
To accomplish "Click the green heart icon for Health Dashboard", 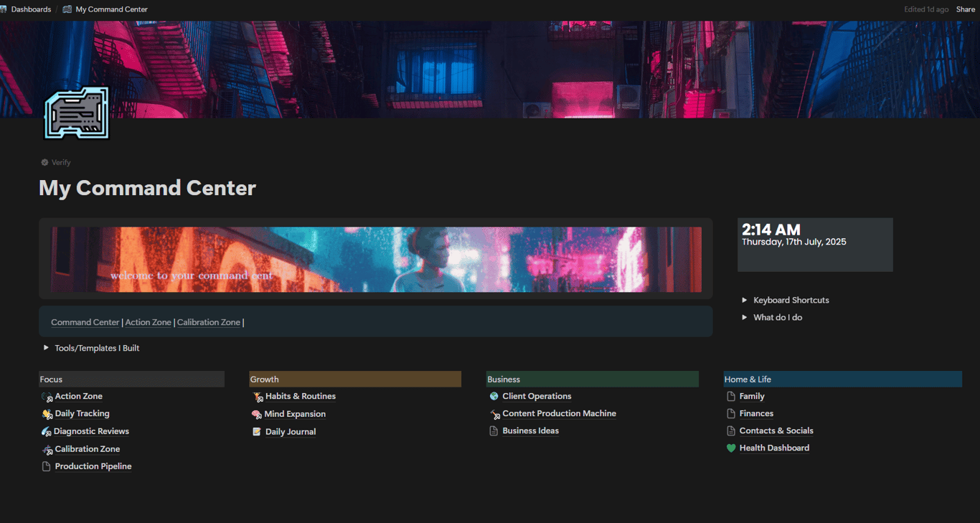I will click(x=730, y=448).
